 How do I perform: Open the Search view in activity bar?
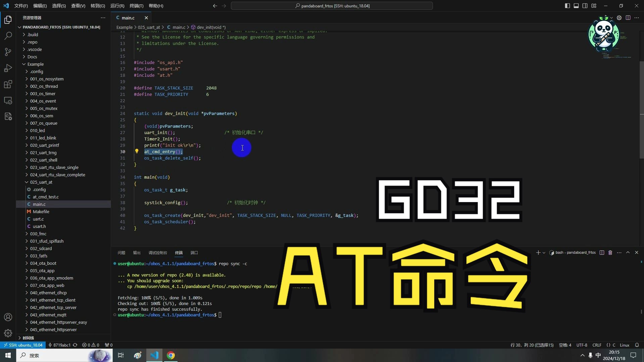pyautogui.click(x=8, y=36)
